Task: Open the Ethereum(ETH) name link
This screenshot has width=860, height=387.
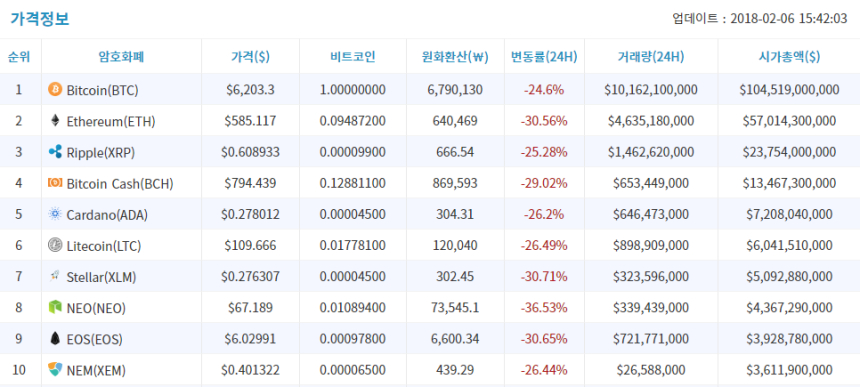Action: (111, 122)
